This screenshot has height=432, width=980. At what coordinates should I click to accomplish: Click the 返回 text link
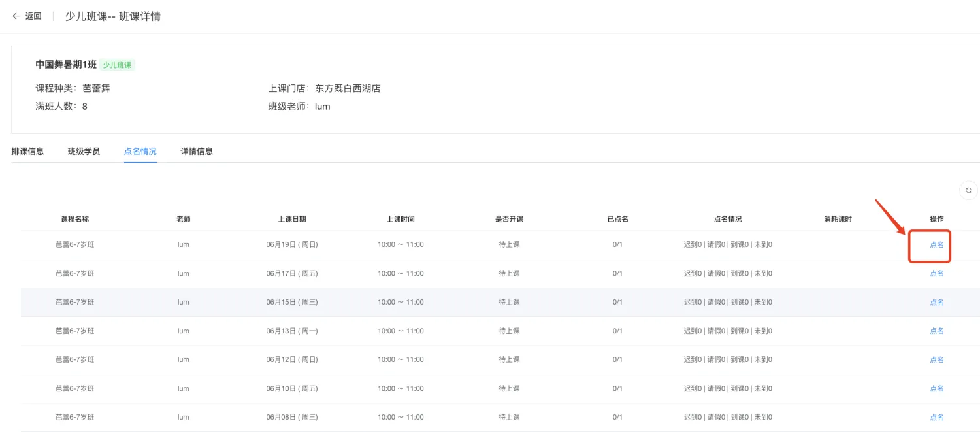pyautogui.click(x=33, y=16)
